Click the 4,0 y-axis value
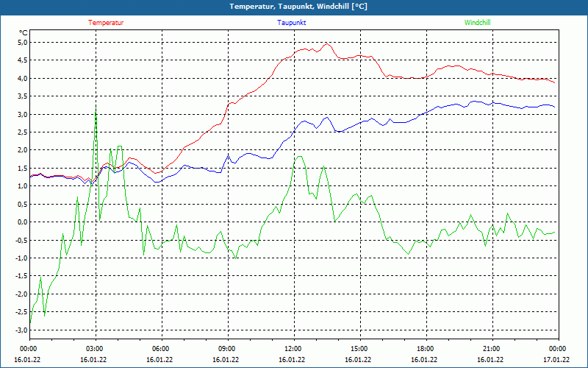This screenshot has width=588, height=368. [24, 79]
